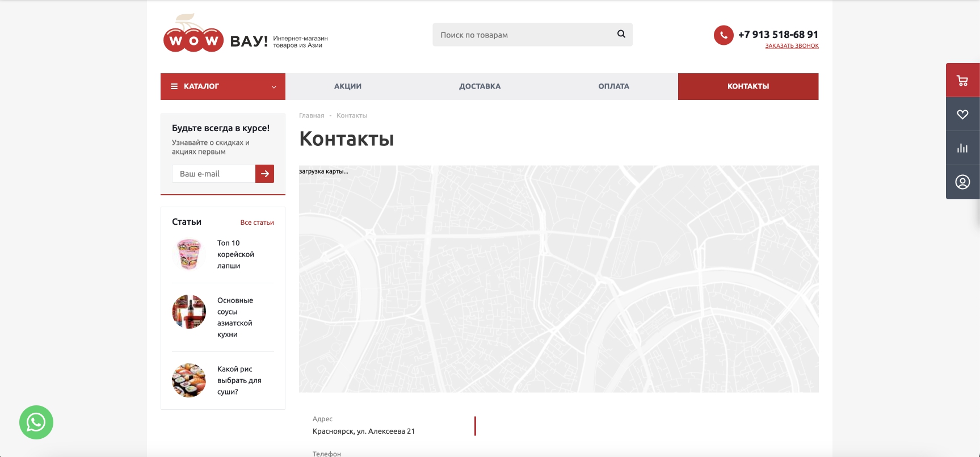980x457 pixels.
Task: Click the Korean noodle article thumbnail
Action: coord(189,254)
